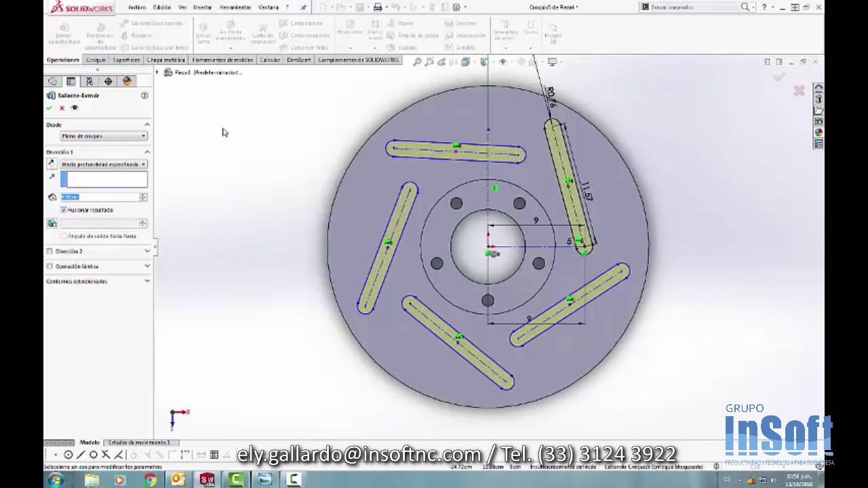Collapse the Dirección 1 section
The height and width of the screenshot is (488, 868).
(x=147, y=152)
